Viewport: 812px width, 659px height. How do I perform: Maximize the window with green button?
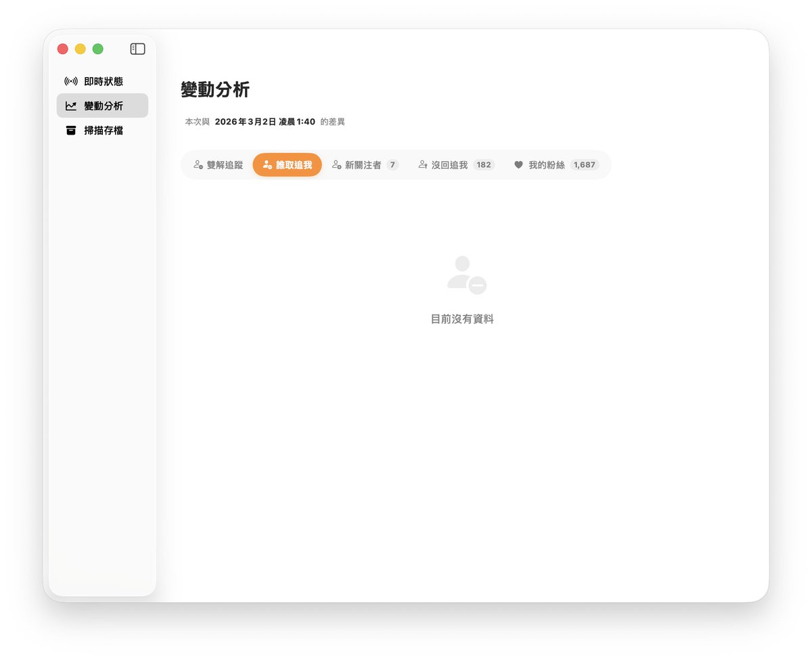98,49
